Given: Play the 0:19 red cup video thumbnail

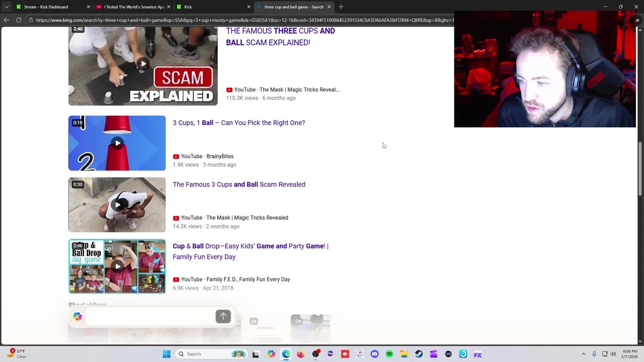Looking at the screenshot, I should [117, 143].
